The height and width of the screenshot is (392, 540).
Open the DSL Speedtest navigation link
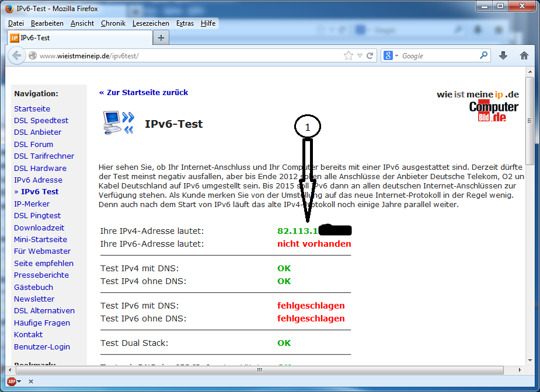pos(41,120)
